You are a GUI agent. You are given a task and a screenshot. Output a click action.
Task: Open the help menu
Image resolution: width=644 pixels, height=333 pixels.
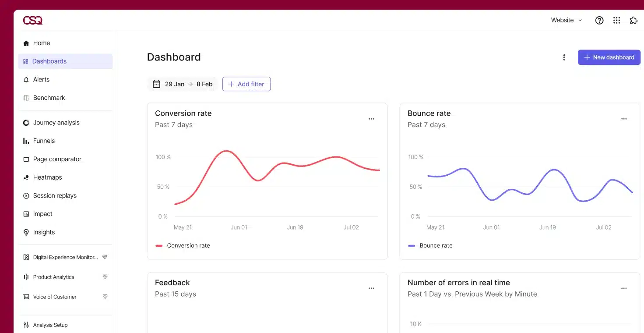coord(599,20)
